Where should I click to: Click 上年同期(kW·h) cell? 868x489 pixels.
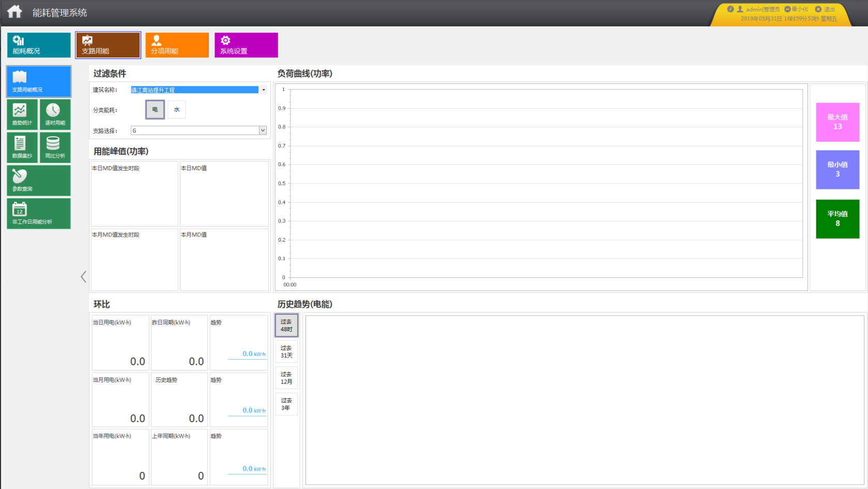click(179, 457)
